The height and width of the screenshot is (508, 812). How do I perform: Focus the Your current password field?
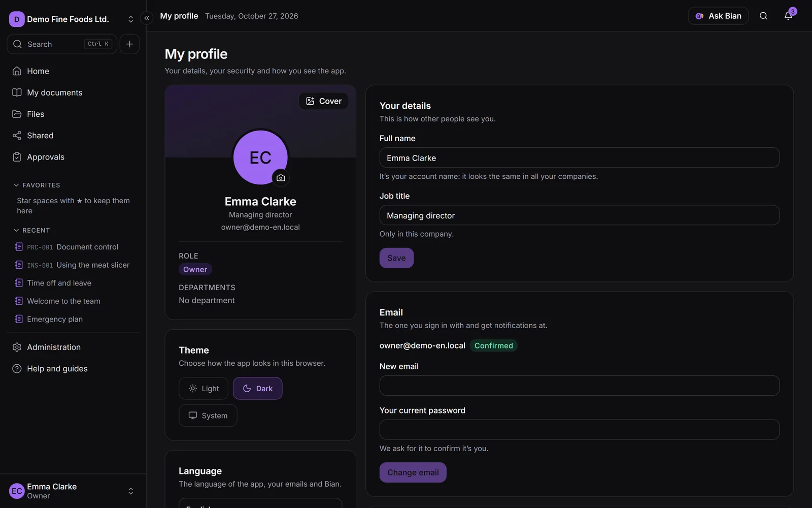[580, 430]
